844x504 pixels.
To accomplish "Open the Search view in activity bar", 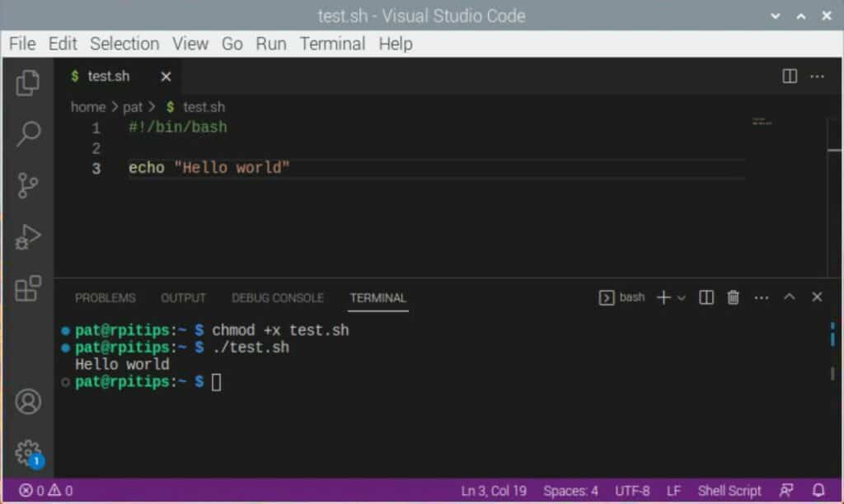I will click(28, 133).
